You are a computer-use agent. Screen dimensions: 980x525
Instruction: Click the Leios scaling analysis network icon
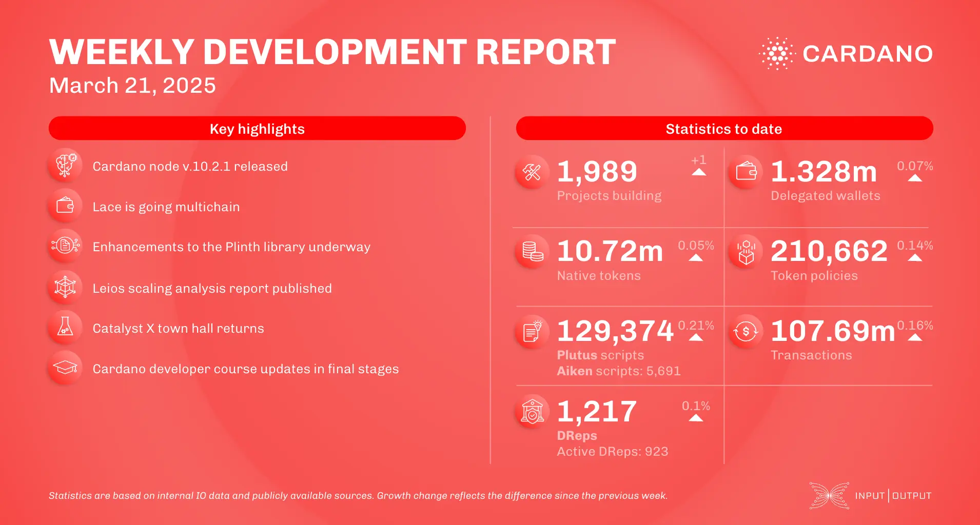pyautogui.click(x=65, y=287)
